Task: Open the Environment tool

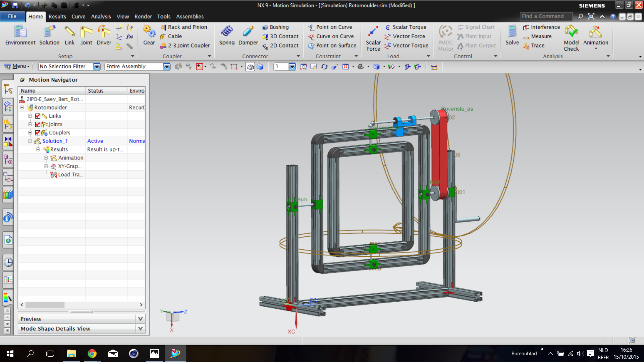Action: click(20, 36)
